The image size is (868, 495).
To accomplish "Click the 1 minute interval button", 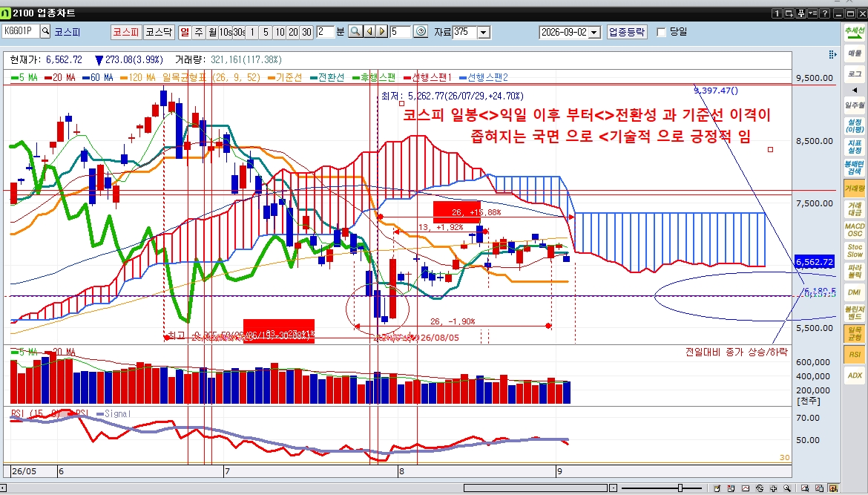I will (x=252, y=32).
